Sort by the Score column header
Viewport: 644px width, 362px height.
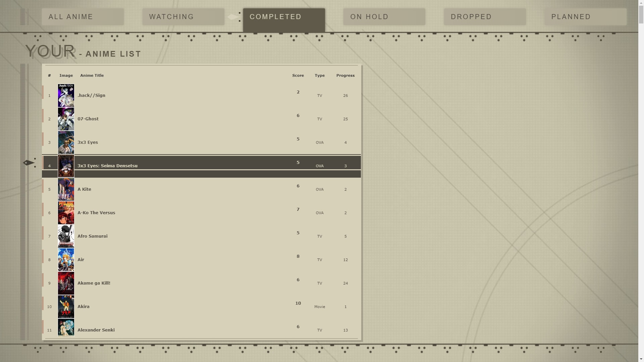(x=298, y=75)
